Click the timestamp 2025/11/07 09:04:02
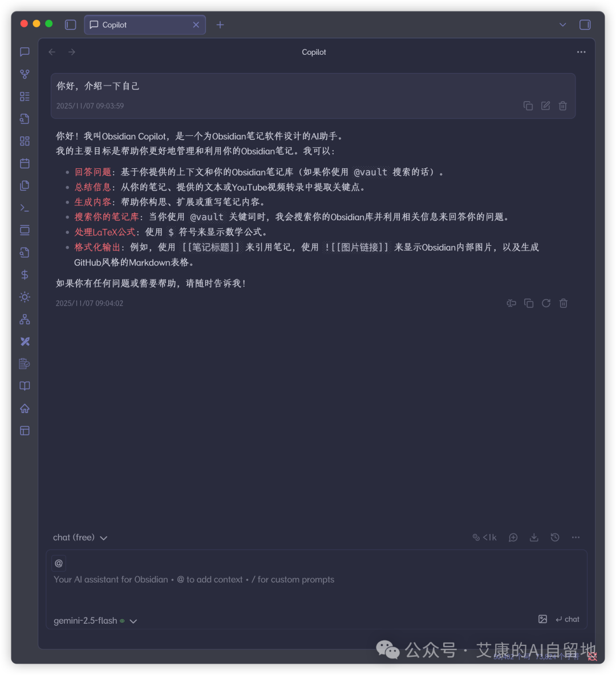 click(x=90, y=304)
